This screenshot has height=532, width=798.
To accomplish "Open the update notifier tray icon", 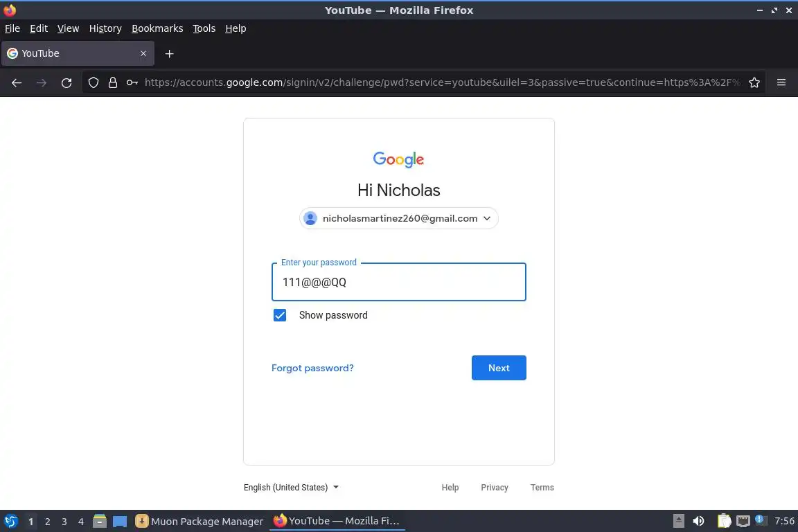I will click(759, 520).
